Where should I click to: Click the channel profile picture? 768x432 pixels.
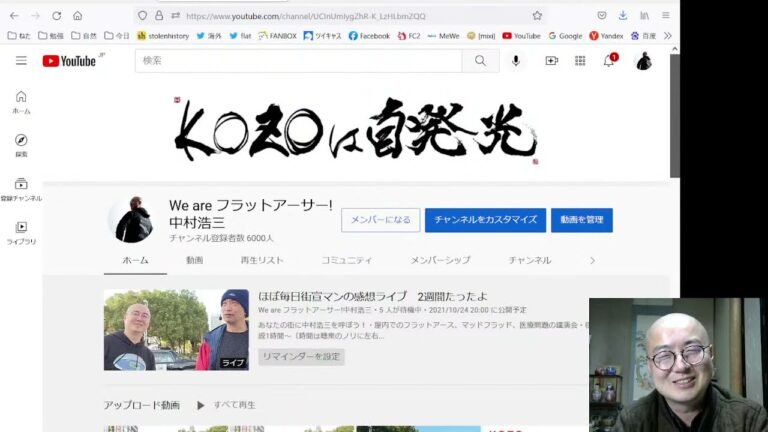133,219
